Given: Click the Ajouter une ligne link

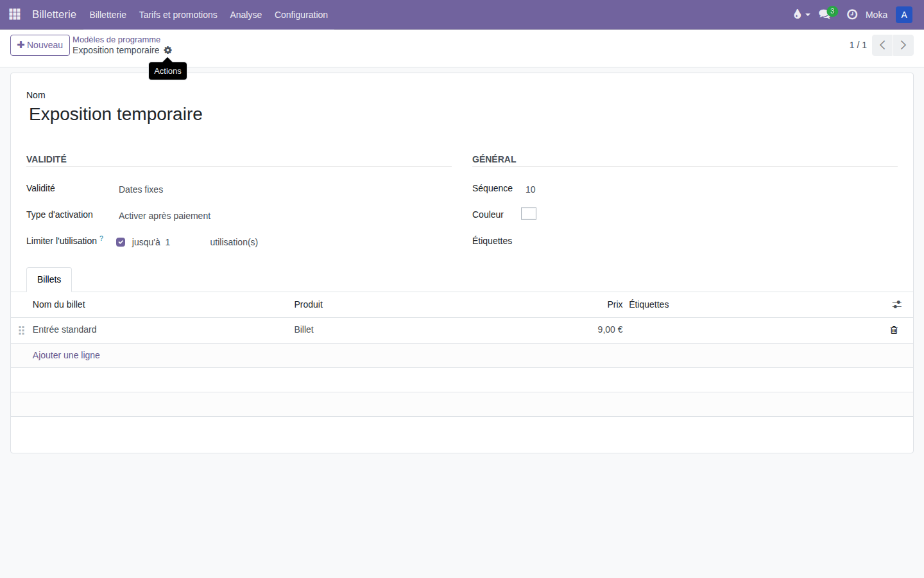Looking at the screenshot, I should 66,355.
